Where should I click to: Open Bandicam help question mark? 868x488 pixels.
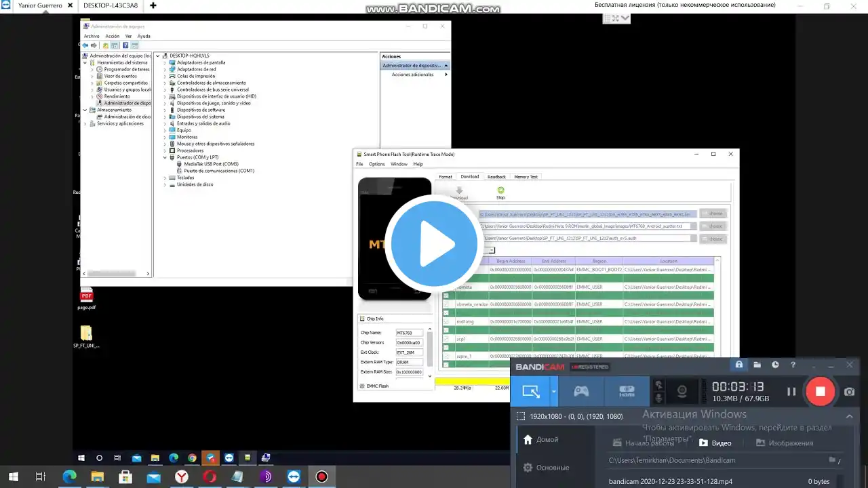(x=793, y=365)
